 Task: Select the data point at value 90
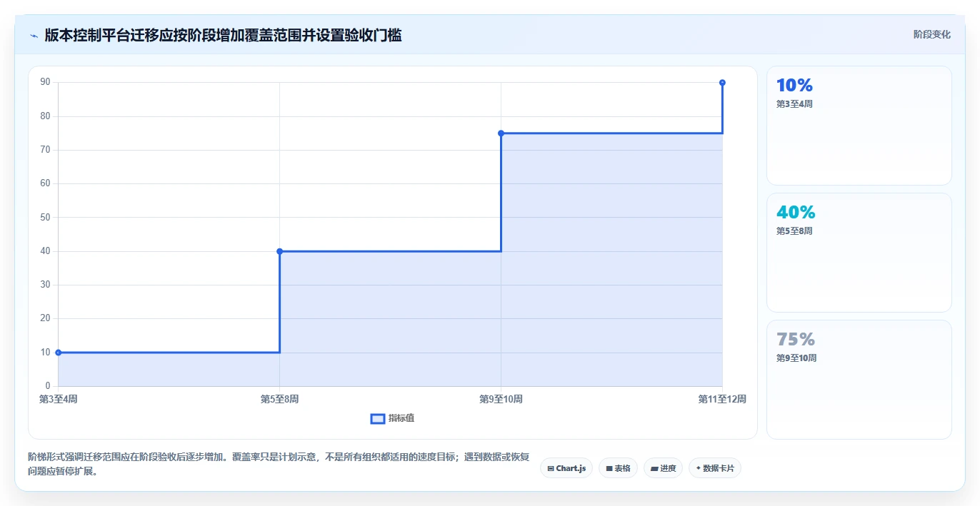tap(722, 83)
